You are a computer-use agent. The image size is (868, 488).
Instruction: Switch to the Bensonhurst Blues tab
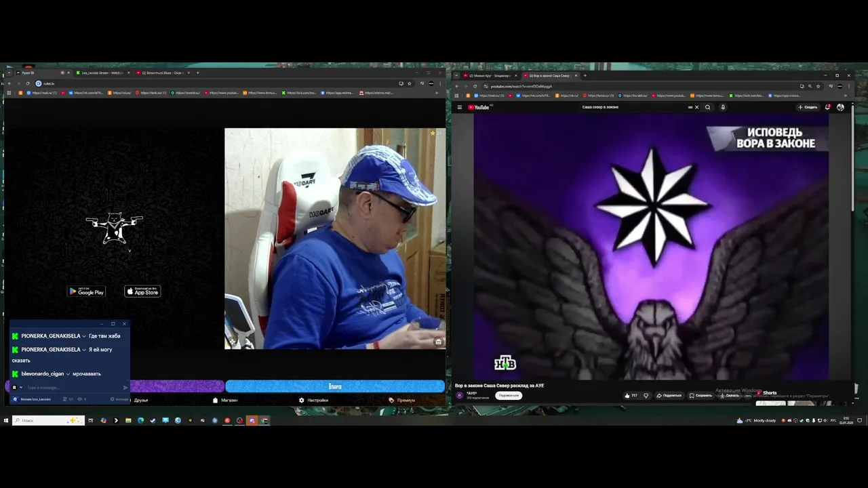pos(162,73)
